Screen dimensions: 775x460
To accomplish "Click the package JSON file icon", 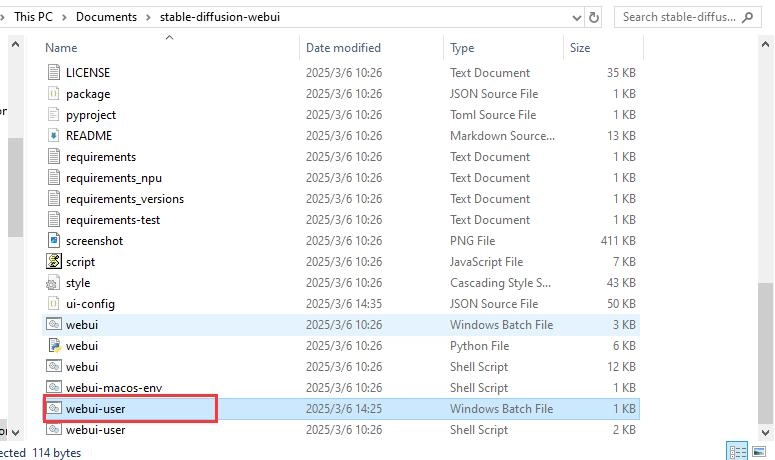I will [54, 94].
